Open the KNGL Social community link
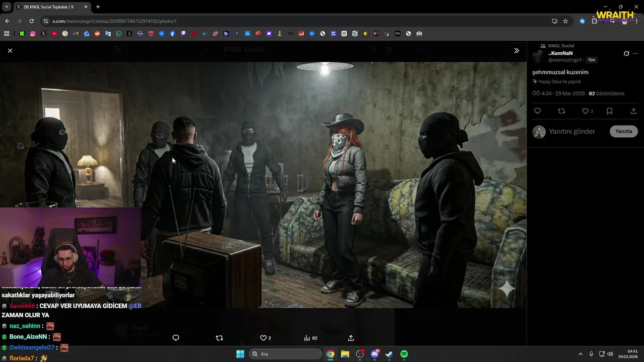The image size is (644, 362). tap(561, 46)
